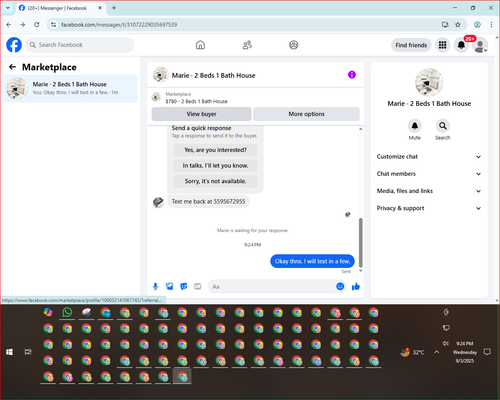Open the Groups icon in top navigation
The image size is (500, 400).
click(294, 45)
